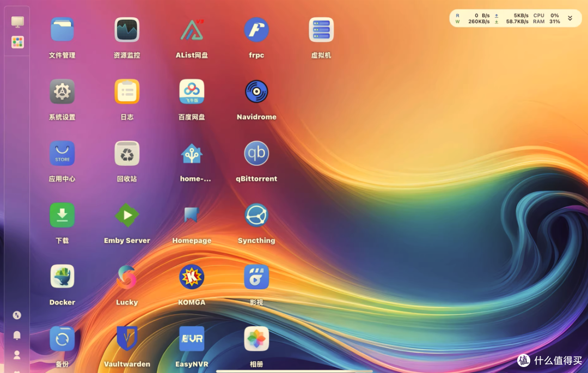Open the 回收站 recycle bin
This screenshot has height=373, width=588.
127,154
